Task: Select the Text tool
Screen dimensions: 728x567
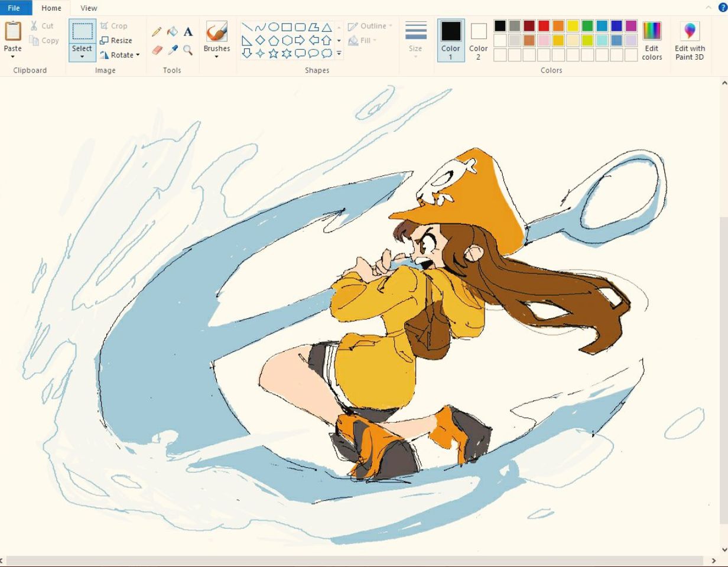Action: [187, 32]
